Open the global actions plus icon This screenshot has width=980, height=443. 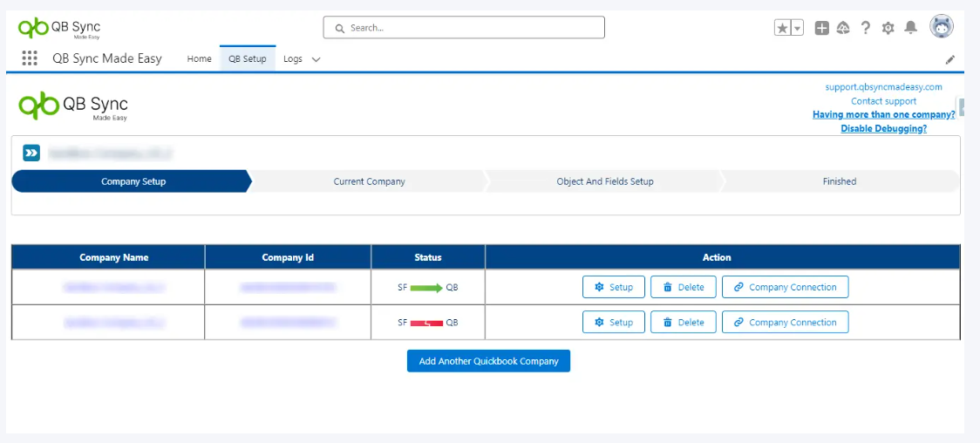tap(822, 28)
